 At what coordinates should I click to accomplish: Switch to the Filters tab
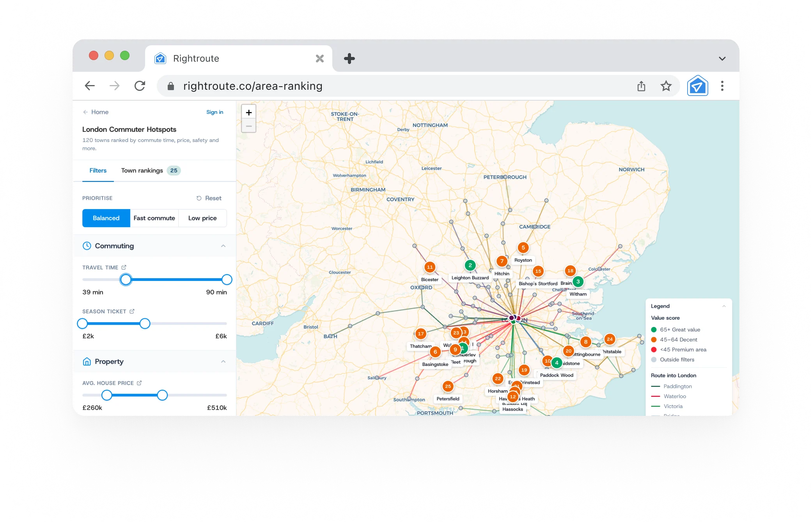(x=98, y=170)
